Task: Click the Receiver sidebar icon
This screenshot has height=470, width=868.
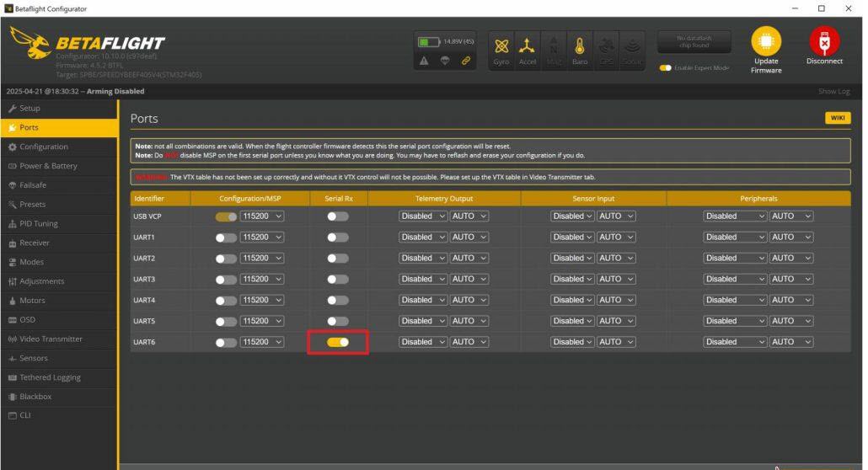Action: point(12,243)
